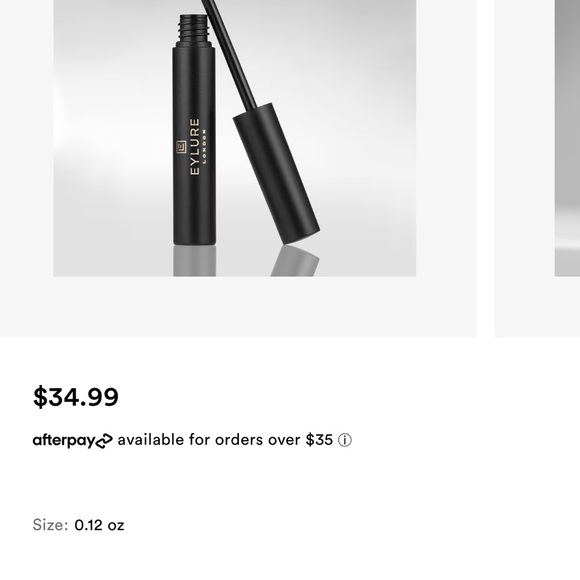Click the thin wand stem
This screenshot has height=580, width=580.
[229, 54]
